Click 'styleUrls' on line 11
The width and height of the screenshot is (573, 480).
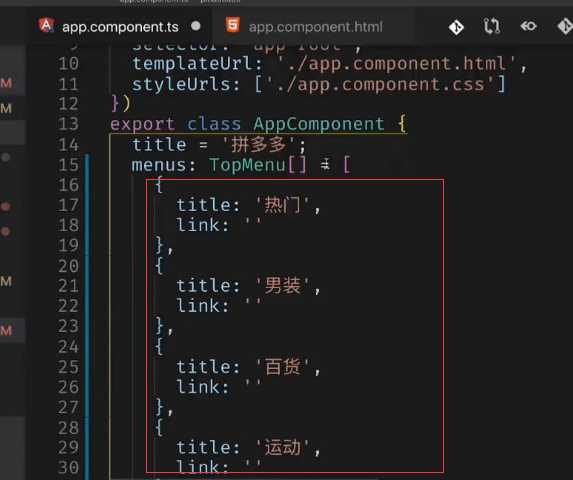point(181,84)
